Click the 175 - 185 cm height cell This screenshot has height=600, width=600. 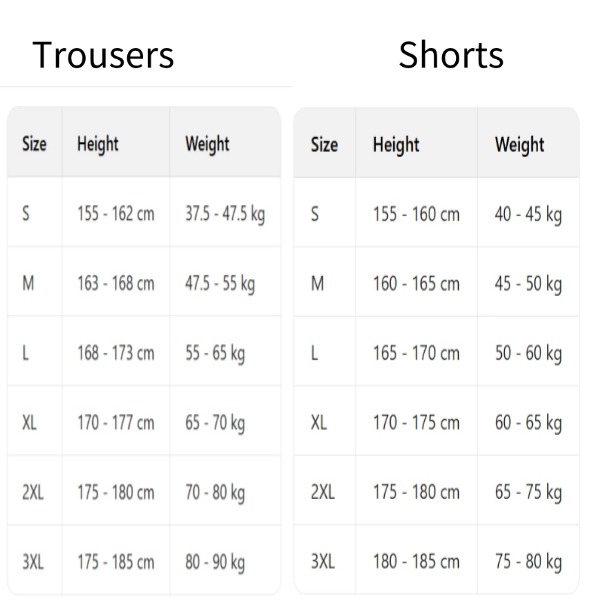tap(116, 562)
